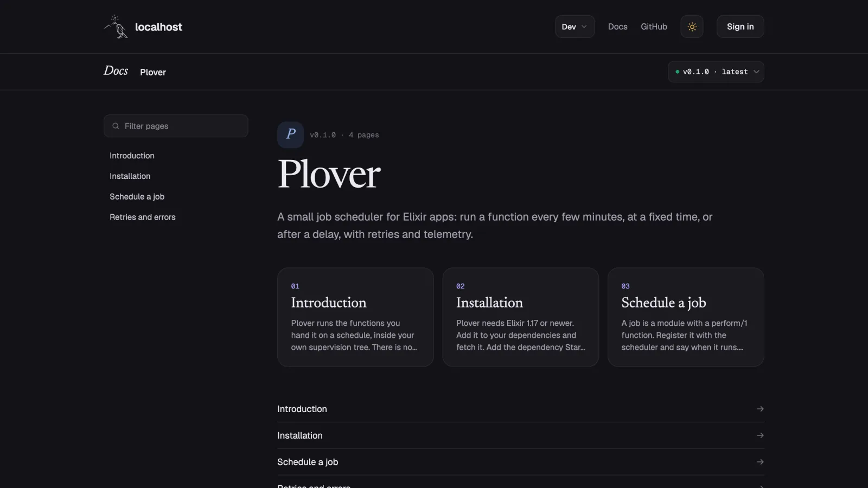Click the italic Docs breadcrumb

[x=116, y=71]
